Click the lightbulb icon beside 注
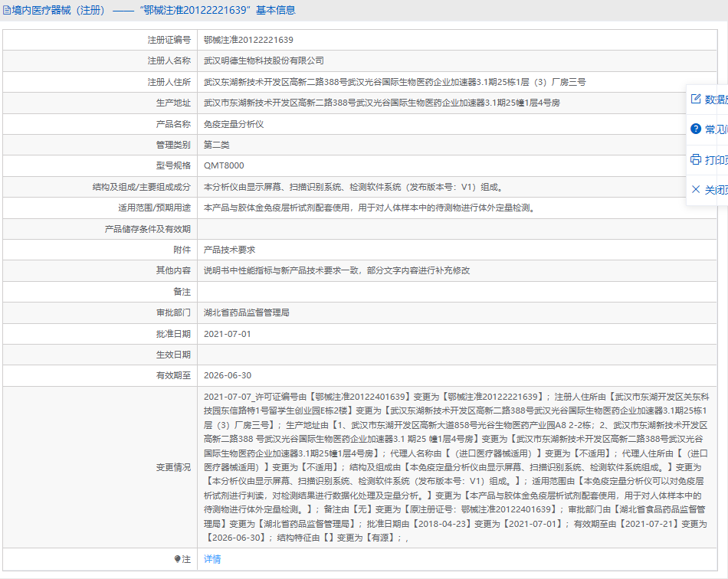Image resolution: width=728 pixels, height=579 pixels. tap(177, 559)
